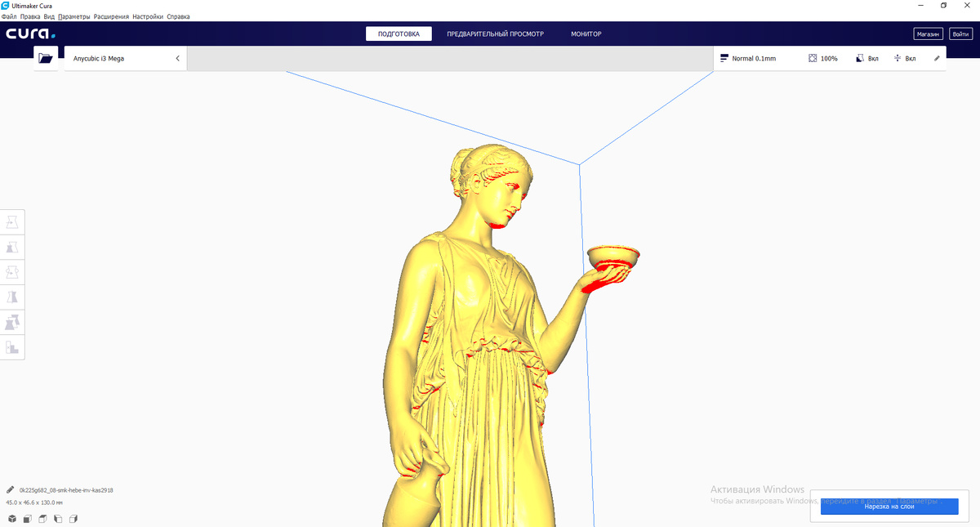
Task: Click the support Вкл indicator
Action: coord(867,59)
